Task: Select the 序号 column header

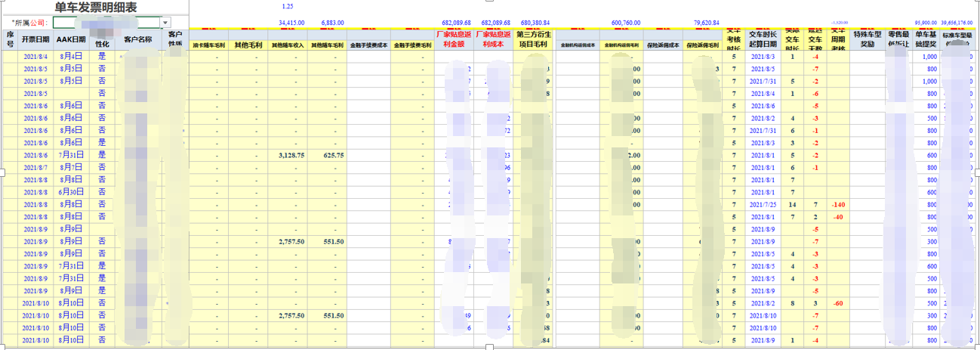Action: tap(10, 39)
